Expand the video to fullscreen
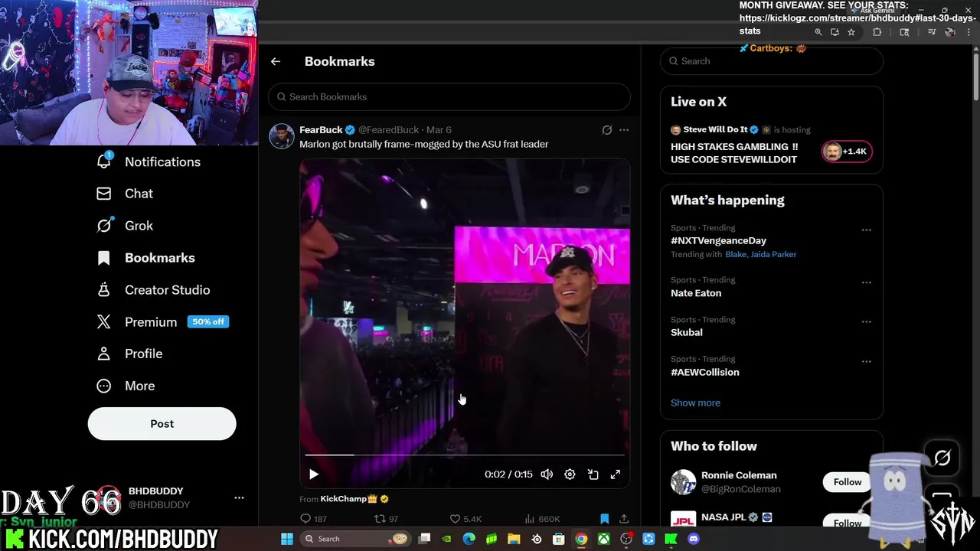Image resolution: width=980 pixels, height=551 pixels. point(616,474)
